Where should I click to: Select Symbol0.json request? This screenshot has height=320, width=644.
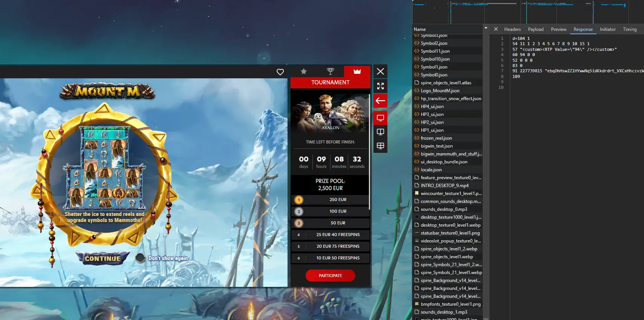click(x=448, y=75)
